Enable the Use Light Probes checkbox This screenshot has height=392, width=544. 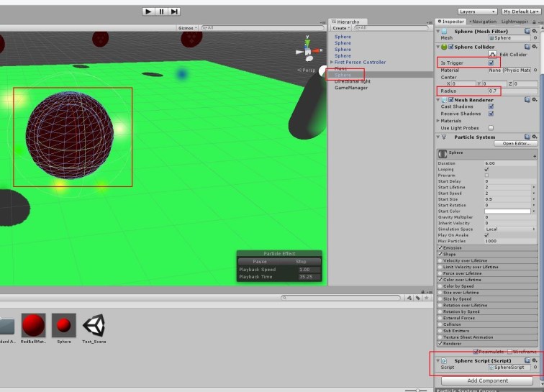point(491,128)
